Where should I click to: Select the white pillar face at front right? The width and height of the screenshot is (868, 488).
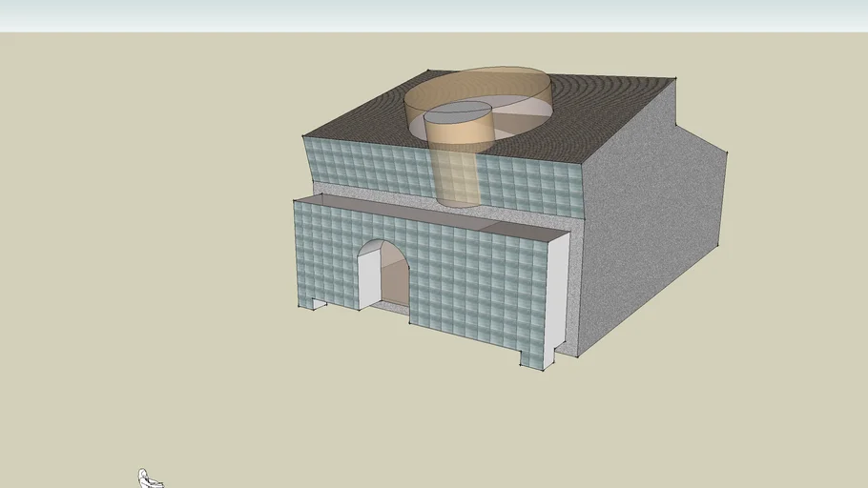[557, 295]
